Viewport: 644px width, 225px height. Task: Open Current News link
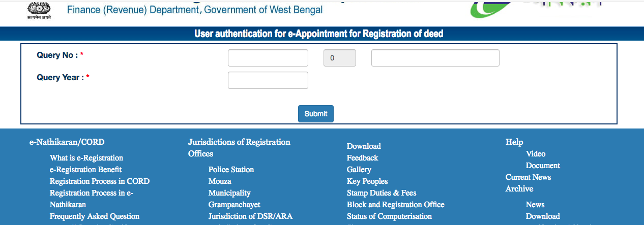click(528, 177)
